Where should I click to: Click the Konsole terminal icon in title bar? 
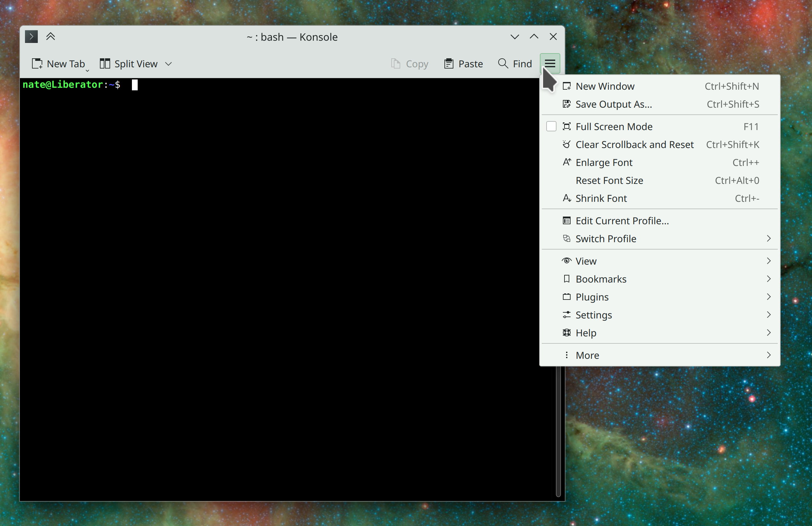tap(31, 37)
